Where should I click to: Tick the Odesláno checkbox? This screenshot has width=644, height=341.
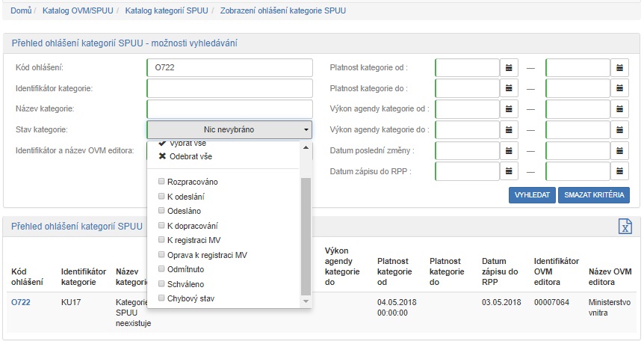click(162, 211)
